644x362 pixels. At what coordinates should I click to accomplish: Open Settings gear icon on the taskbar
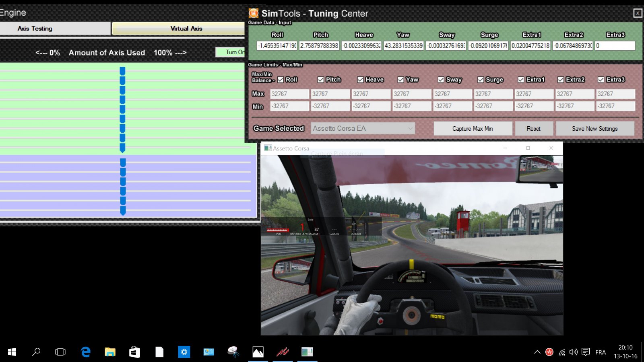point(184,352)
